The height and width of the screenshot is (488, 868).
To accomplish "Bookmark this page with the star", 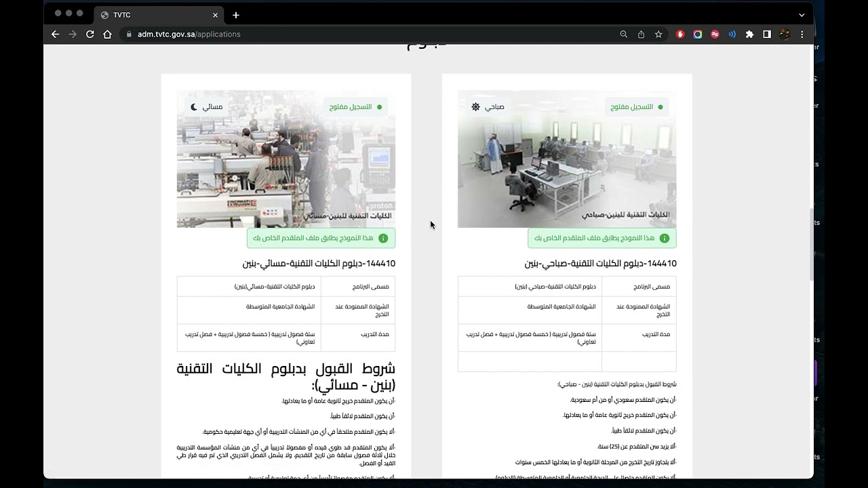I will pos(658,34).
